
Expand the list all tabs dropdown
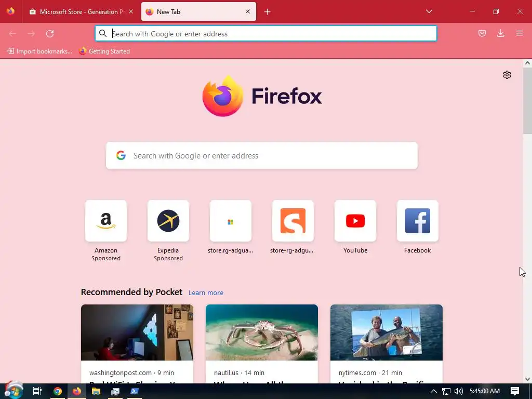(429, 11)
